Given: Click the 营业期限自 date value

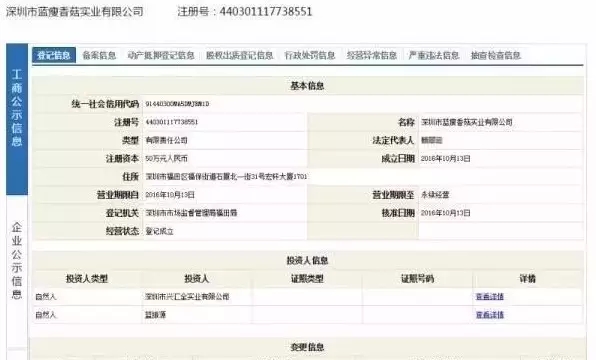Looking at the screenshot, I should pos(170,195).
